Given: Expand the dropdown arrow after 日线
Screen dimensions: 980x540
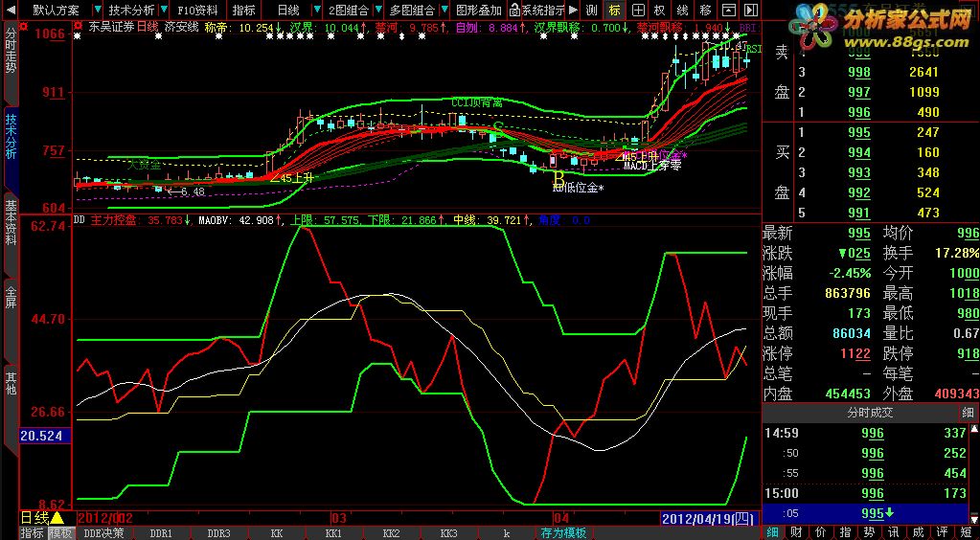Looking at the screenshot, I should click(x=317, y=10).
